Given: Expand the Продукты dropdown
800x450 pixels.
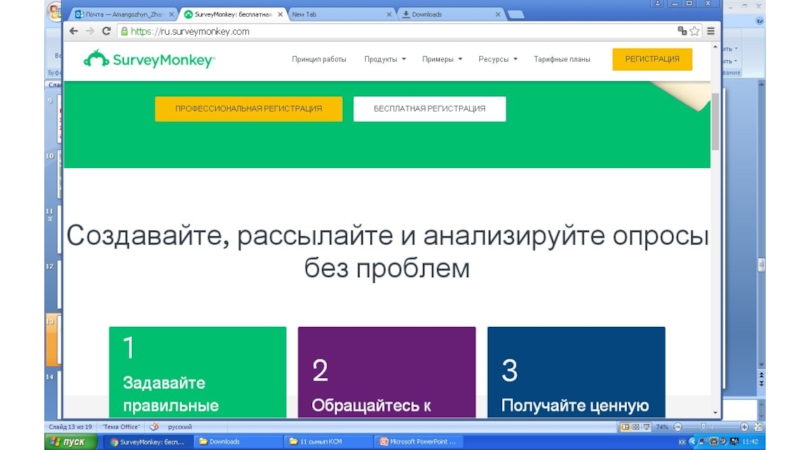Looking at the screenshot, I should tap(385, 59).
